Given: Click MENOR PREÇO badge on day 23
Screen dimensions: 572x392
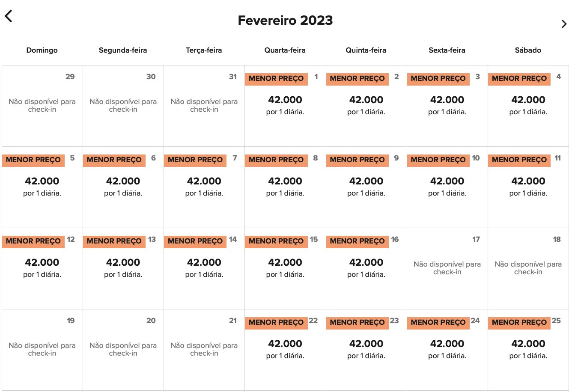Looking at the screenshot, I should (x=357, y=323).
